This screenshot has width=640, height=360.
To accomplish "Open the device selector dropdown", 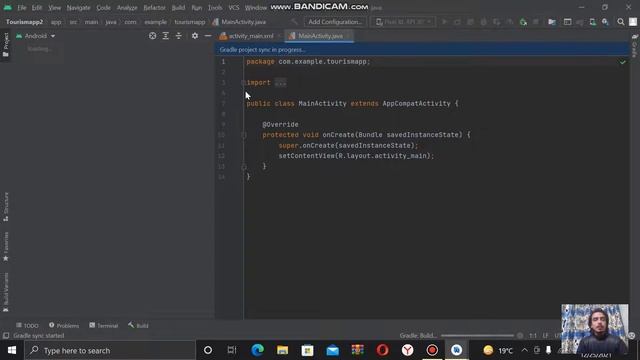I will [402, 22].
